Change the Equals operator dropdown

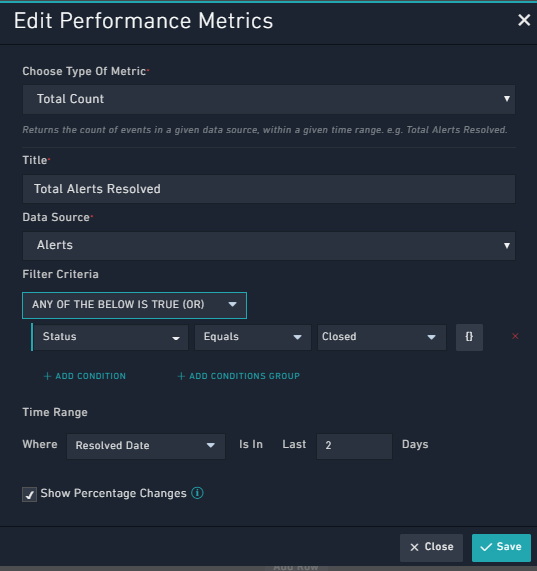tap(253, 337)
